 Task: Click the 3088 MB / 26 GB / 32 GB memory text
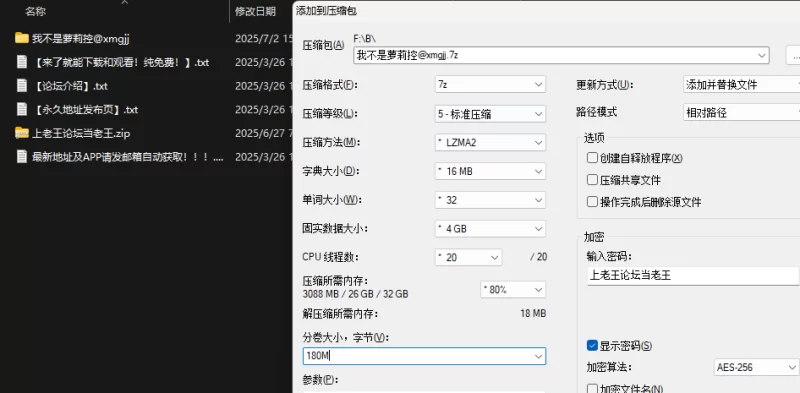[355, 294]
